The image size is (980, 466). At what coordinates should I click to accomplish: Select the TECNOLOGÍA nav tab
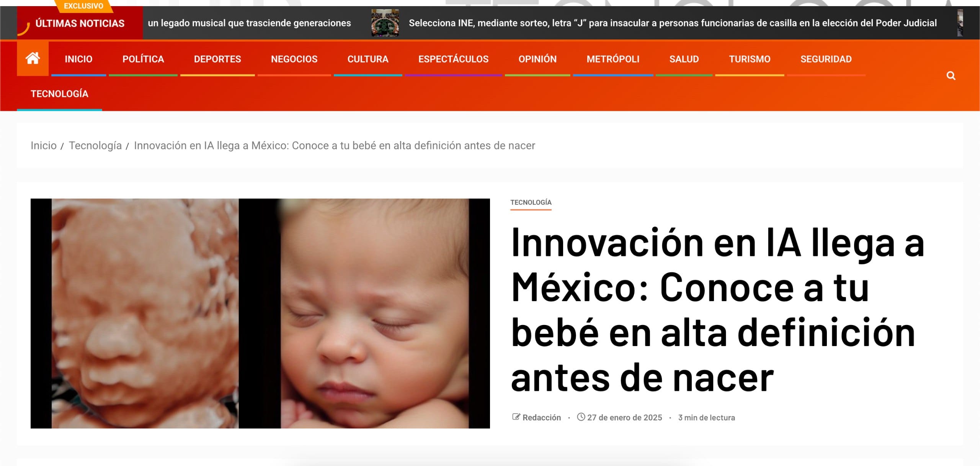pyautogui.click(x=59, y=94)
